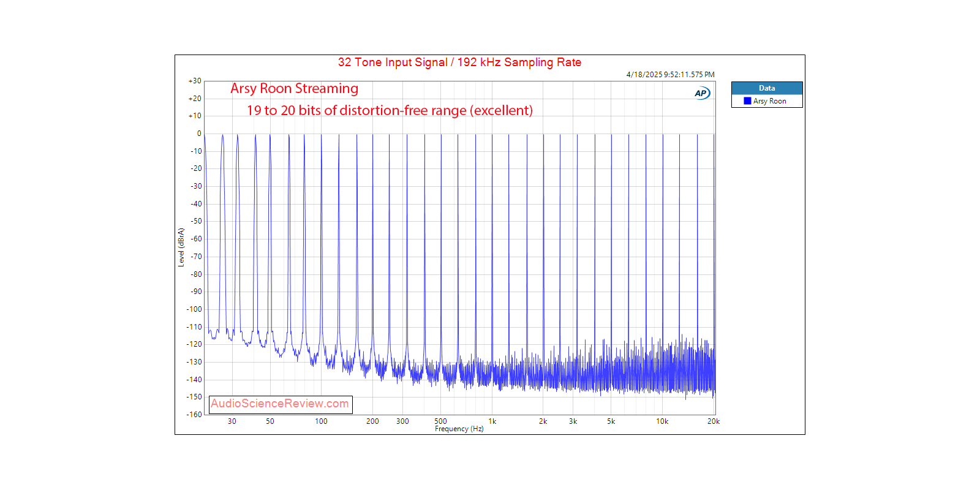Image resolution: width=980 pixels, height=490 pixels.
Task: Click the 0 tick on the level axis
Action: click(x=198, y=134)
